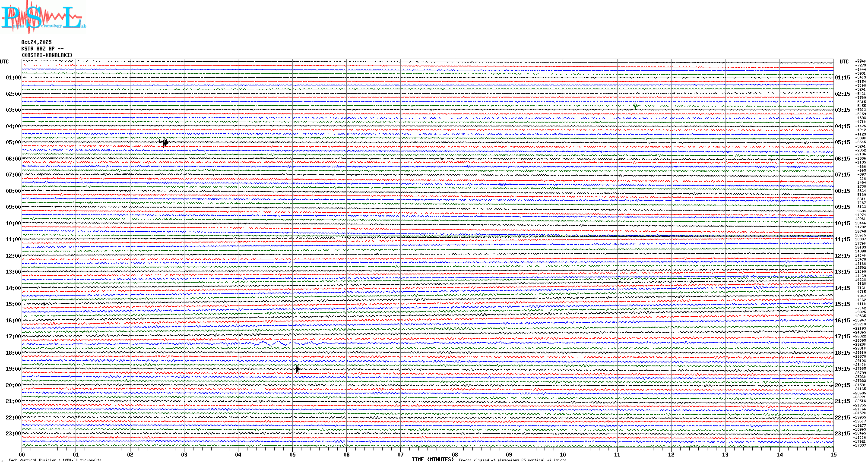The height and width of the screenshot is (466, 868).
Task: Click the 01:15 label on the right axis
Action: tap(842, 78)
